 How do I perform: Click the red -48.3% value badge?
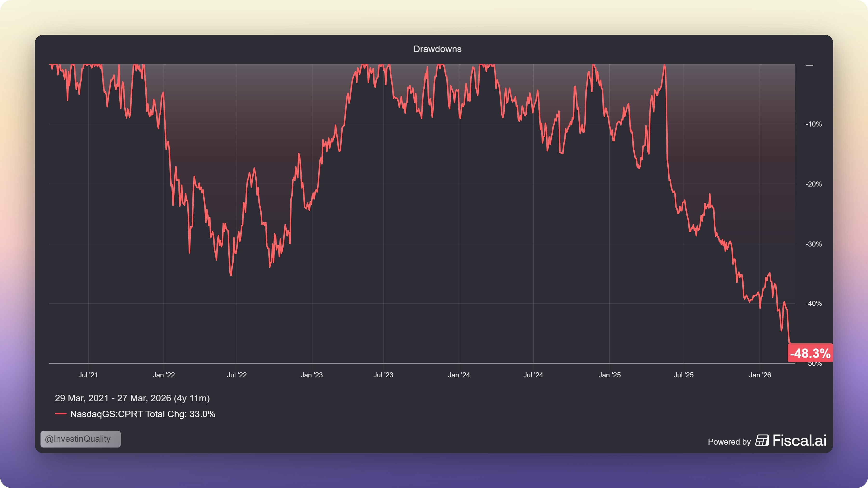pyautogui.click(x=810, y=353)
